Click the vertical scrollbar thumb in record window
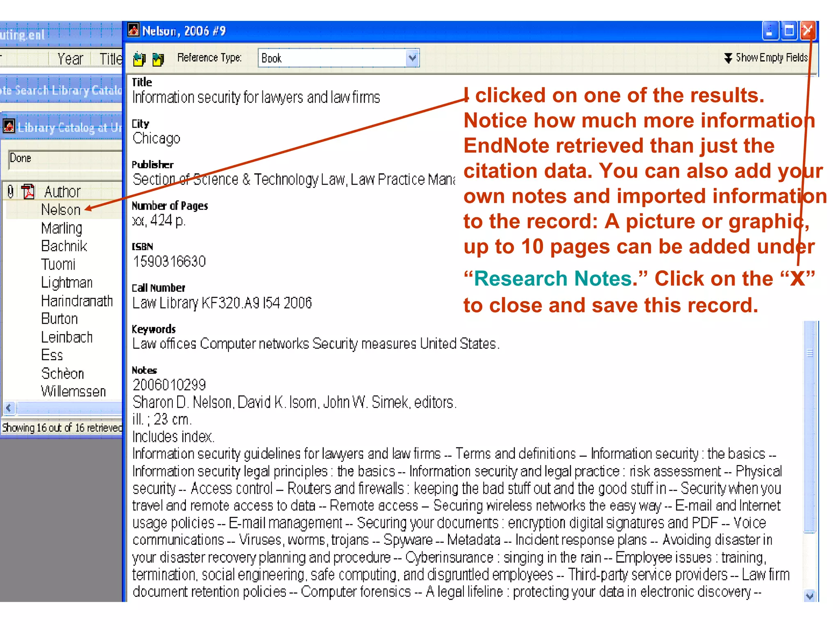This screenshot has height=630, width=840. pyautogui.click(x=810, y=427)
